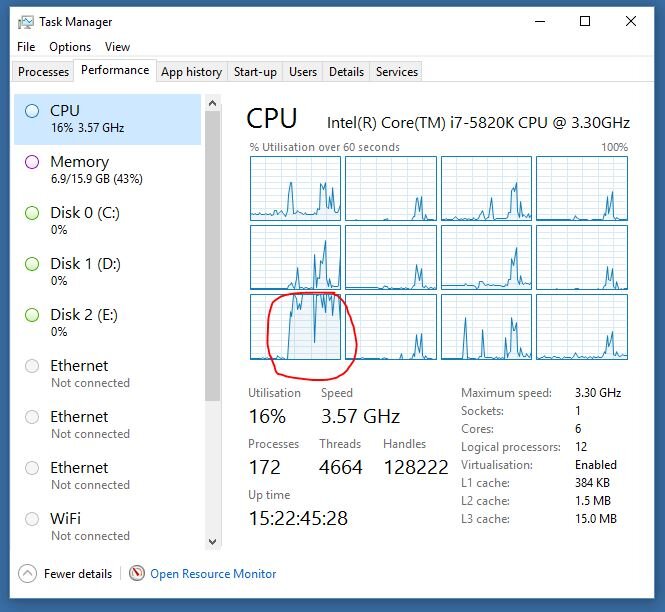This screenshot has width=665, height=612.
Task: Click the 3.57 GHz Speed value
Action: click(360, 416)
